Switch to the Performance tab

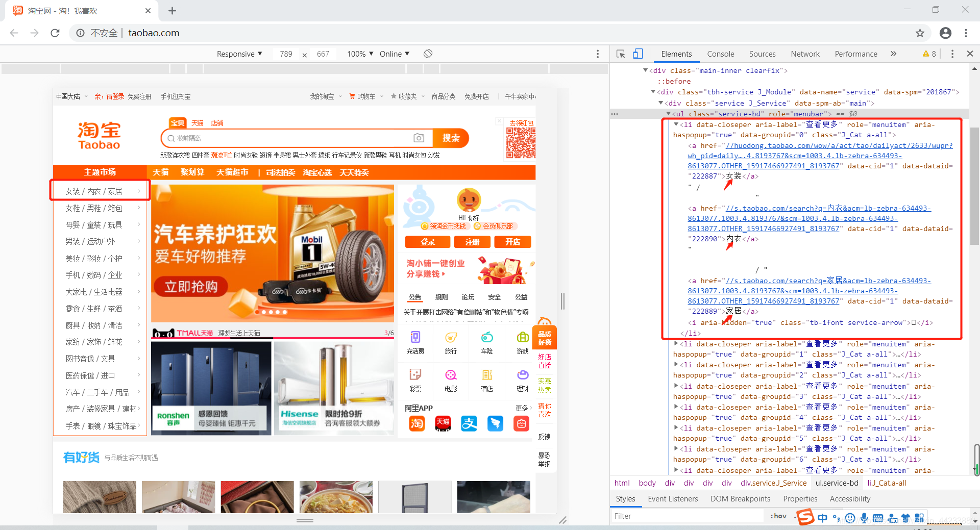(856, 54)
